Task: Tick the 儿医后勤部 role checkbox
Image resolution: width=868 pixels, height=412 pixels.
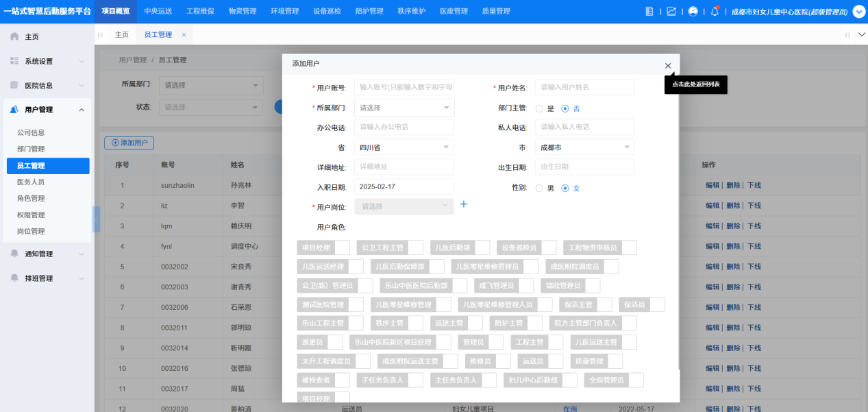Action: click(482, 247)
